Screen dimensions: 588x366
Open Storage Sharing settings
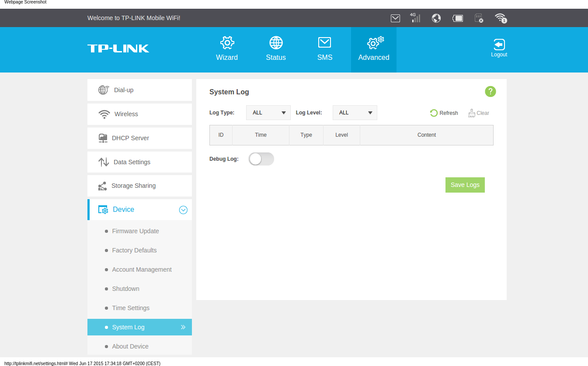(x=133, y=186)
